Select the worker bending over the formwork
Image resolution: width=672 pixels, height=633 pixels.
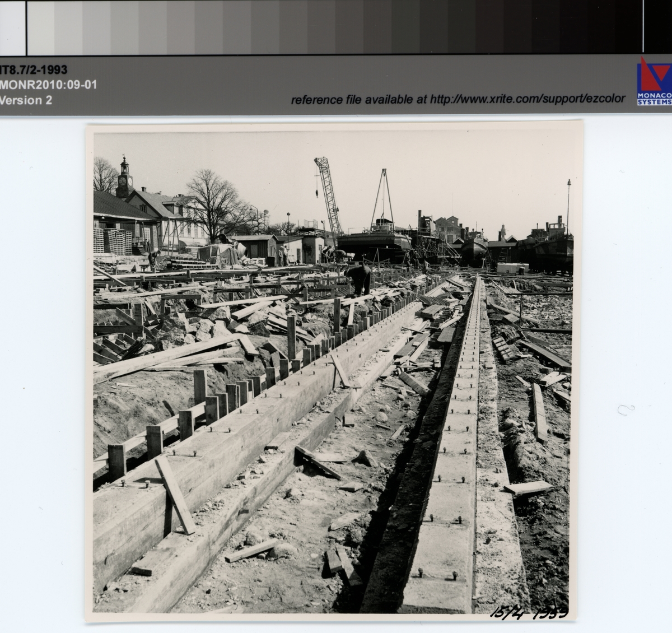pyautogui.click(x=358, y=278)
